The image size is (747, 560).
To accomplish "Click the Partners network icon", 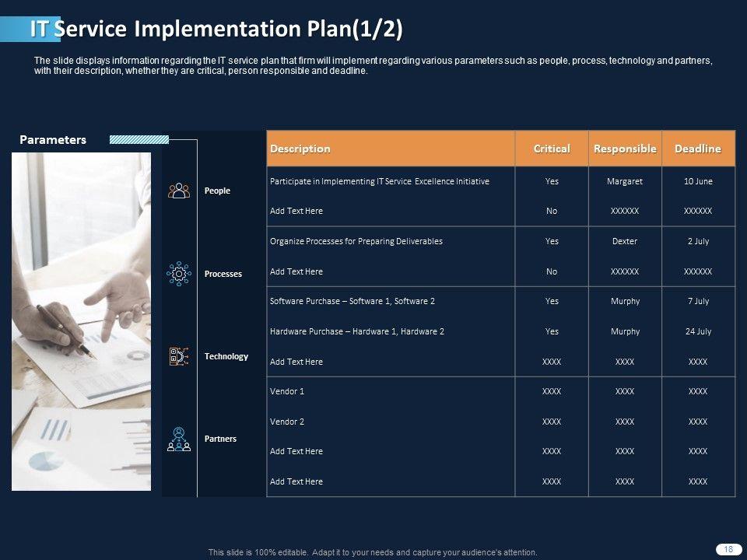I will (179, 439).
